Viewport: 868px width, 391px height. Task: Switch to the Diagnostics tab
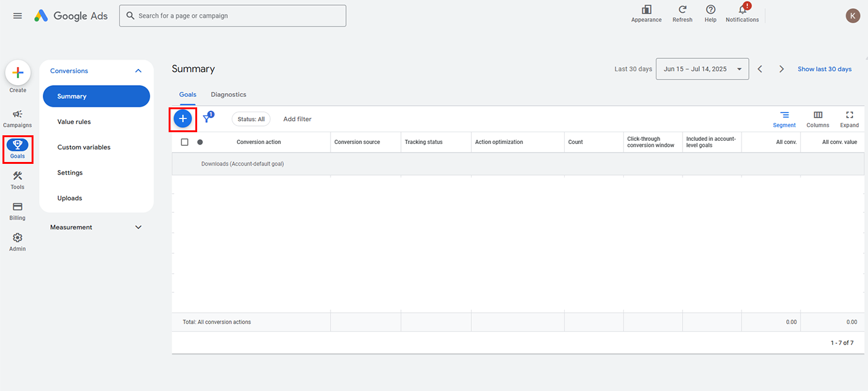point(229,94)
